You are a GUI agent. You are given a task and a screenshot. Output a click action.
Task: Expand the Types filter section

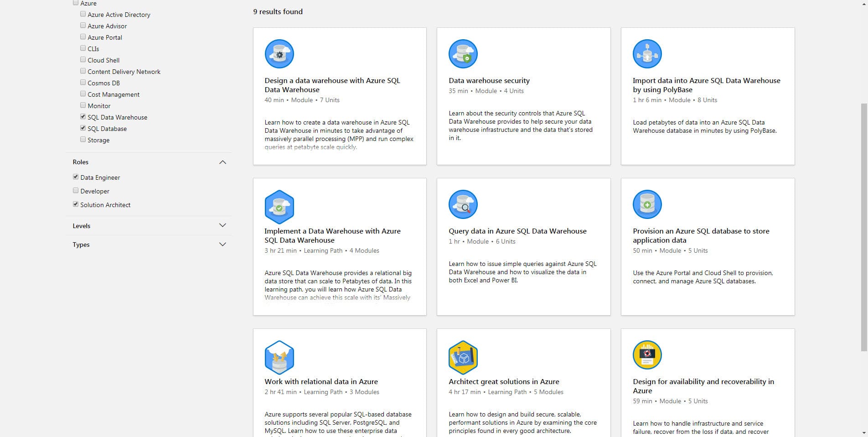pos(222,245)
